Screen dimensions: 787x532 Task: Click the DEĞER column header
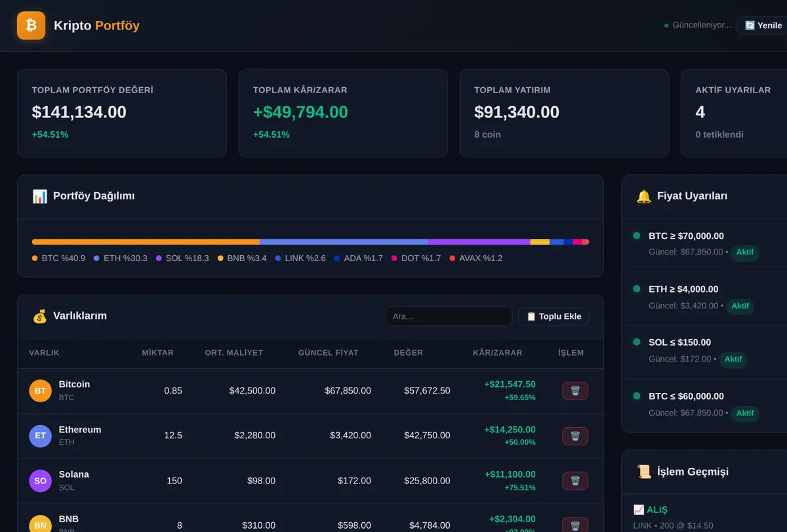pos(409,353)
